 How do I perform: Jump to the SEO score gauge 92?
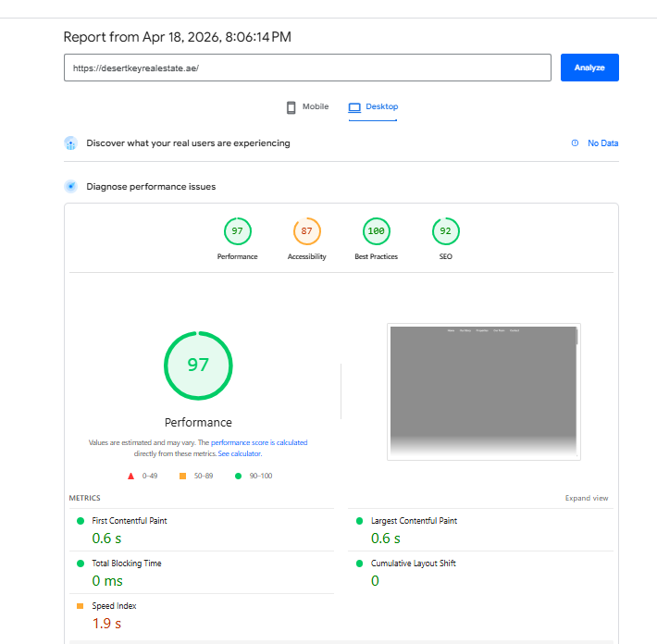pos(446,231)
